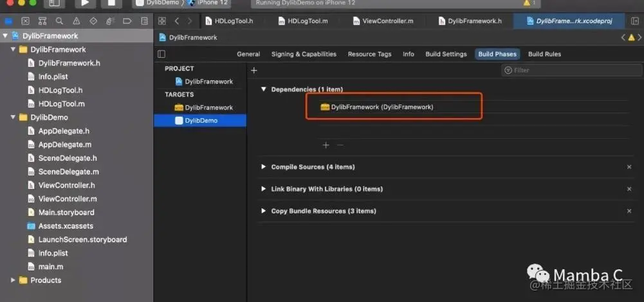Add a new build phase with plus
Viewport: 644px width, 302px height.
[x=254, y=71]
